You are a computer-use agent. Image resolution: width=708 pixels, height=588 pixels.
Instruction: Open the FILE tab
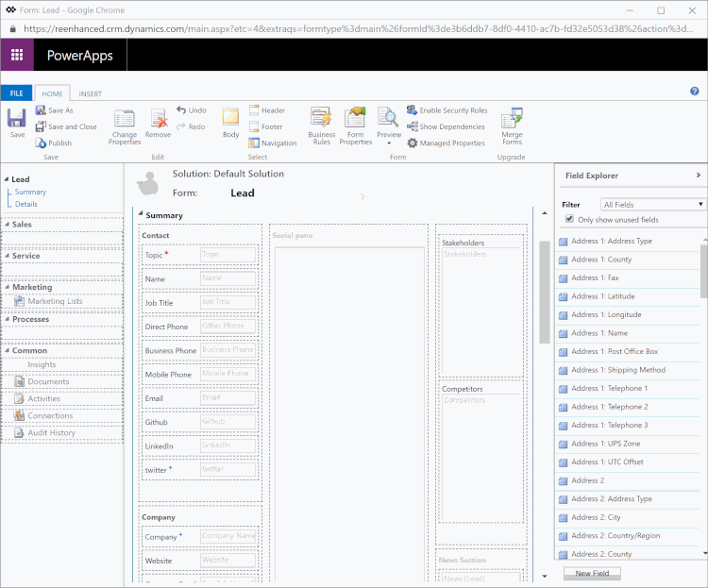click(16, 93)
